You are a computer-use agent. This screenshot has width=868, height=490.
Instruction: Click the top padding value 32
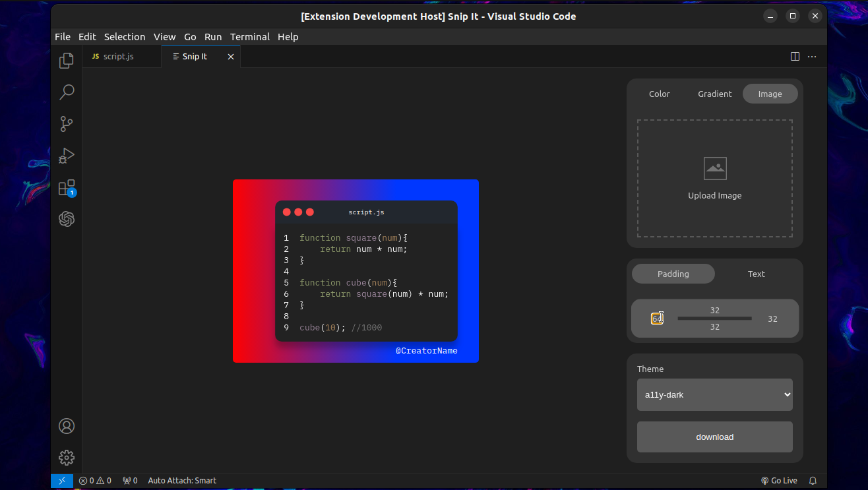[x=715, y=310]
